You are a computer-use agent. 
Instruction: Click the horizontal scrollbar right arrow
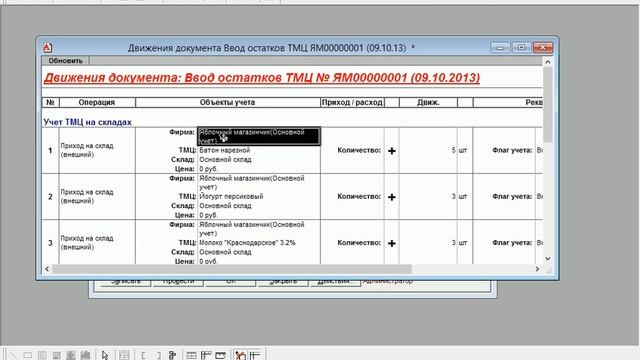pos(537,269)
